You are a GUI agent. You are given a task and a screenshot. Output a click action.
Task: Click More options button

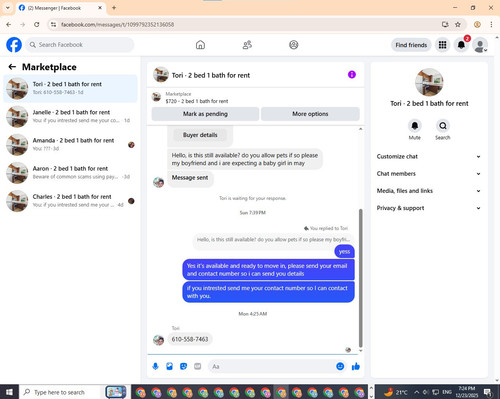tap(310, 114)
